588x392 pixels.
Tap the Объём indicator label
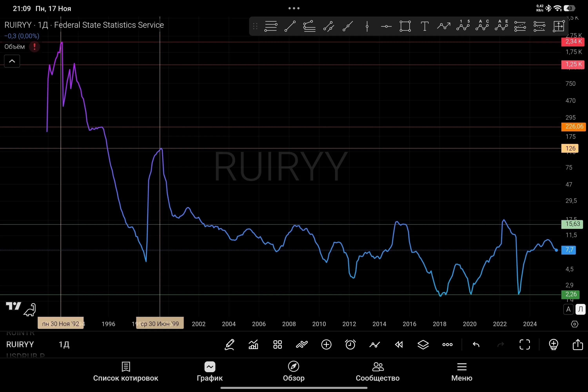[x=15, y=47]
